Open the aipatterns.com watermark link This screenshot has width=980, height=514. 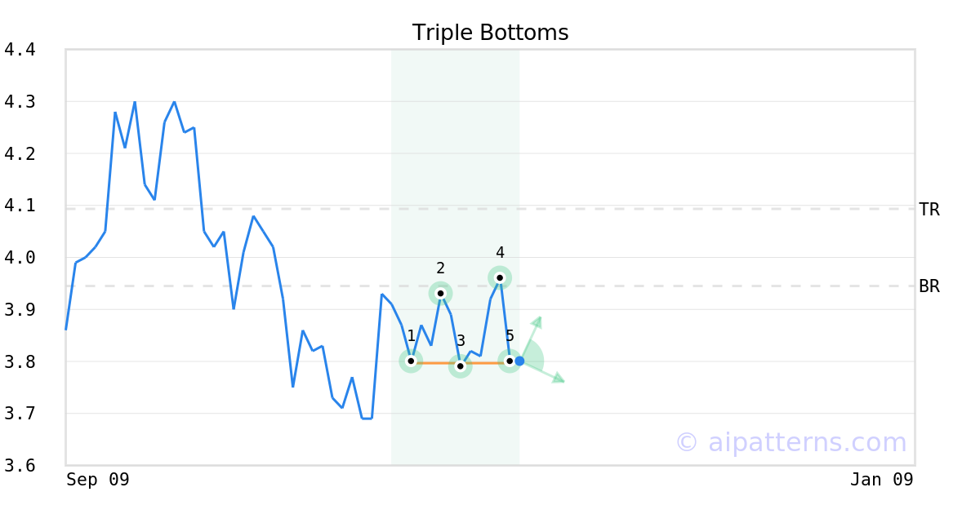(791, 442)
